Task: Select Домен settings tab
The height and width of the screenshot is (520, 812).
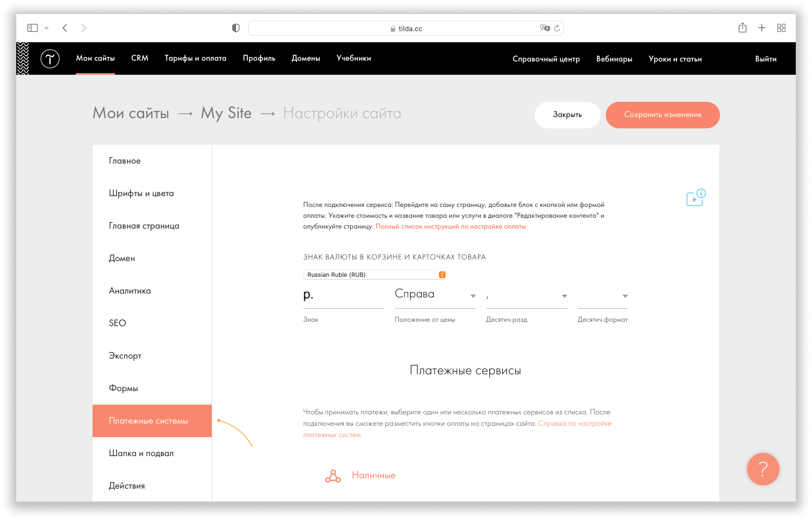Action: pos(152,258)
